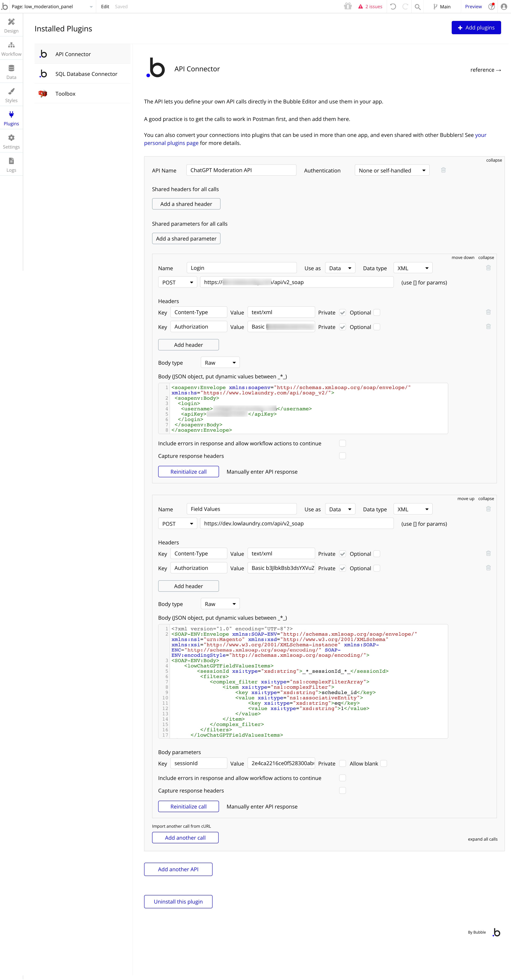The width and height of the screenshot is (511, 980).
Task: Open search with magnifier icon
Action: click(x=418, y=6)
